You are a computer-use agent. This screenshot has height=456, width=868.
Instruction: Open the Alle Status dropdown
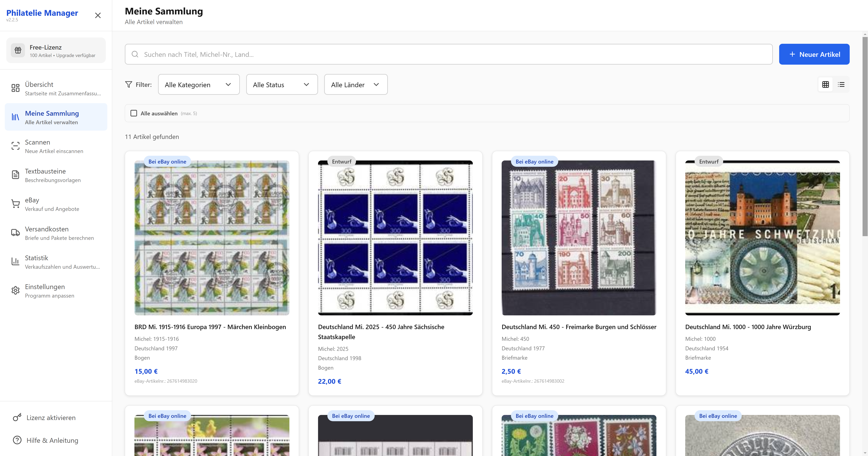282,85
